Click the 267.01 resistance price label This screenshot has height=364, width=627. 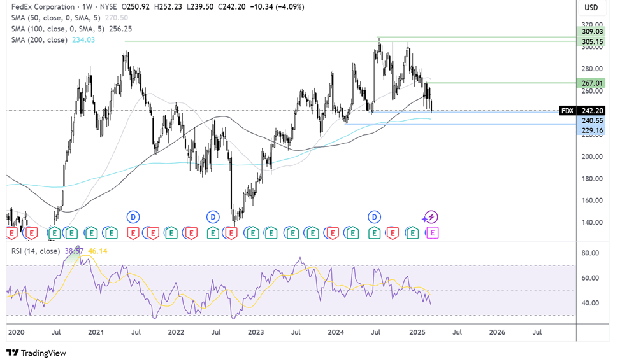(592, 83)
